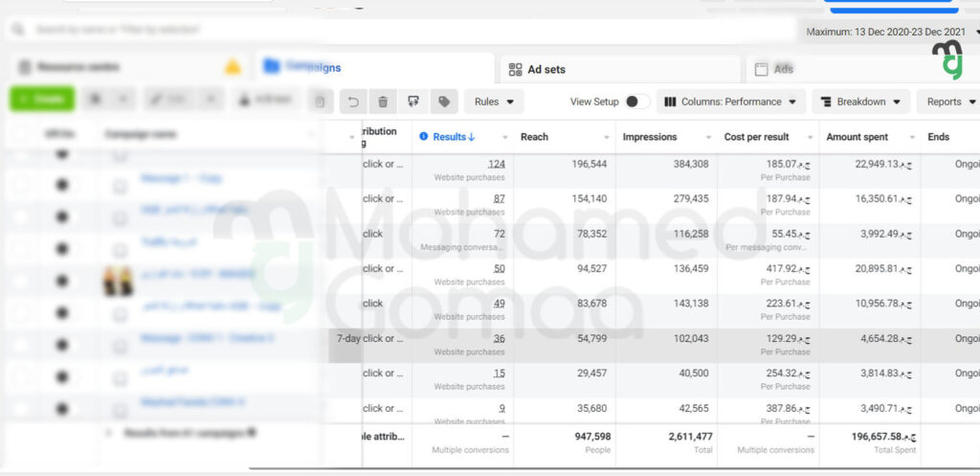Viewport: 980px width, 476px height.
Task: Click the columns icon before Columns: Performance
Action: pos(671,102)
